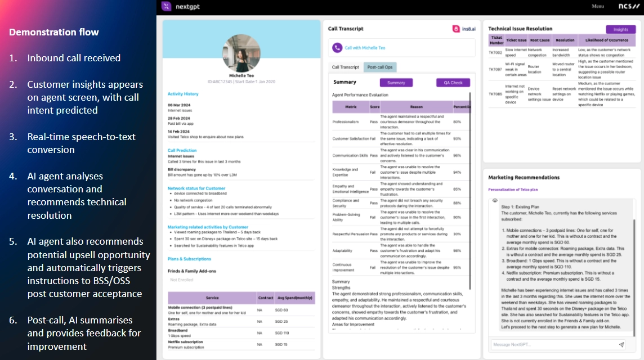The image size is (644, 360).
Task: Open Michelle Teo's profile photo
Action: click(x=241, y=53)
